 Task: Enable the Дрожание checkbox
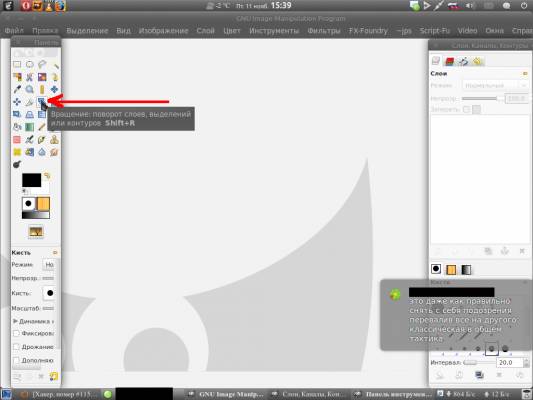(16, 347)
